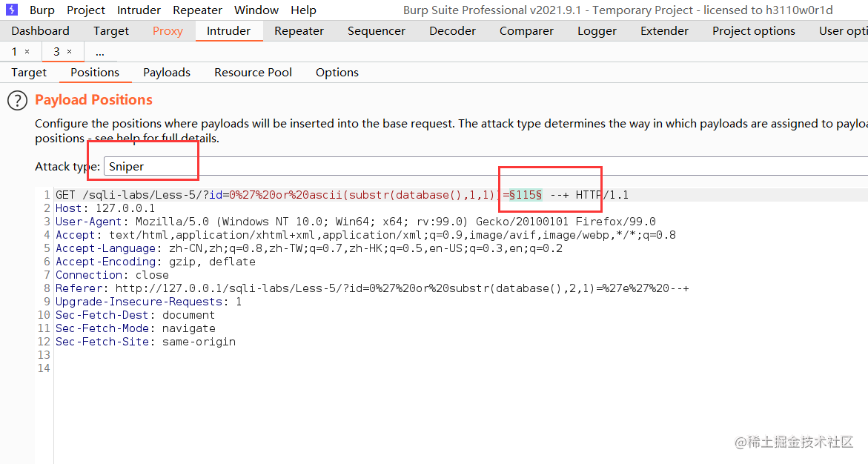This screenshot has width=868, height=464.
Task: Open the Resource Pool sub-tab
Action: pyautogui.click(x=253, y=73)
